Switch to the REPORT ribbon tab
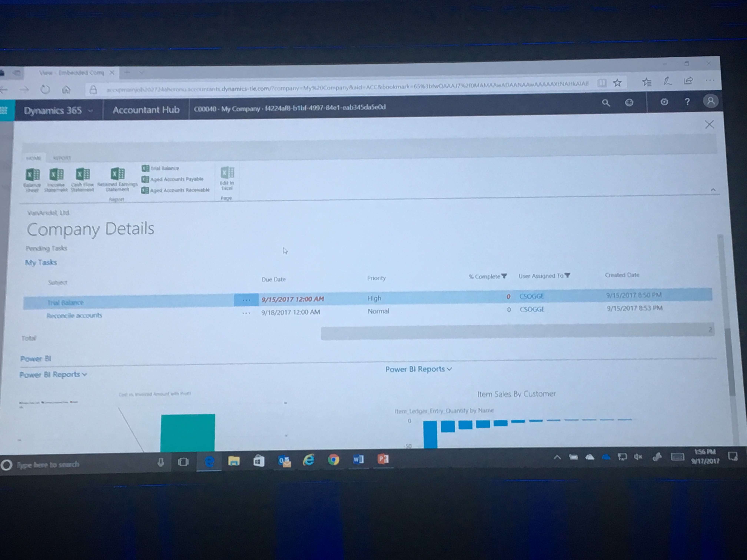 point(62,158)
